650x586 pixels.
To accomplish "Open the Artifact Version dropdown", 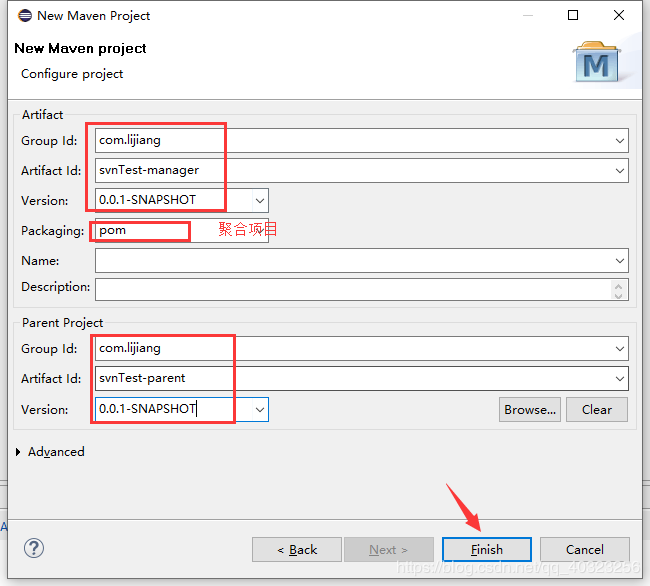I will [260, 200].
